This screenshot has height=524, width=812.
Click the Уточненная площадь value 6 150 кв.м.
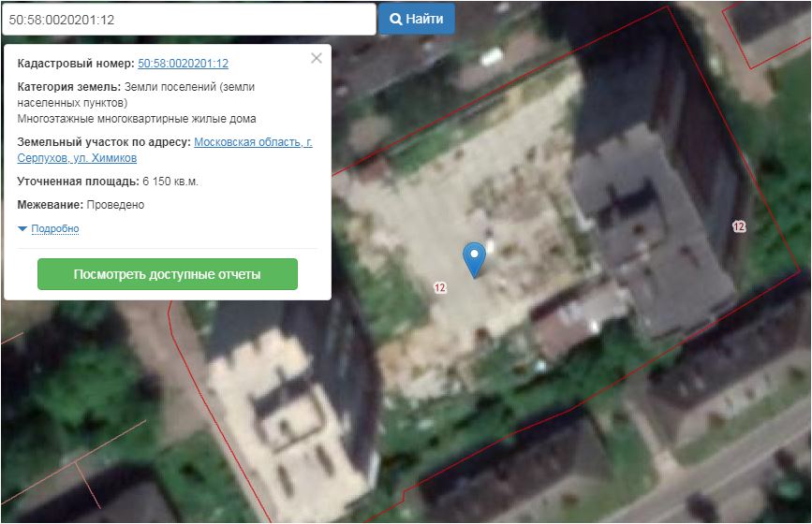170,182
